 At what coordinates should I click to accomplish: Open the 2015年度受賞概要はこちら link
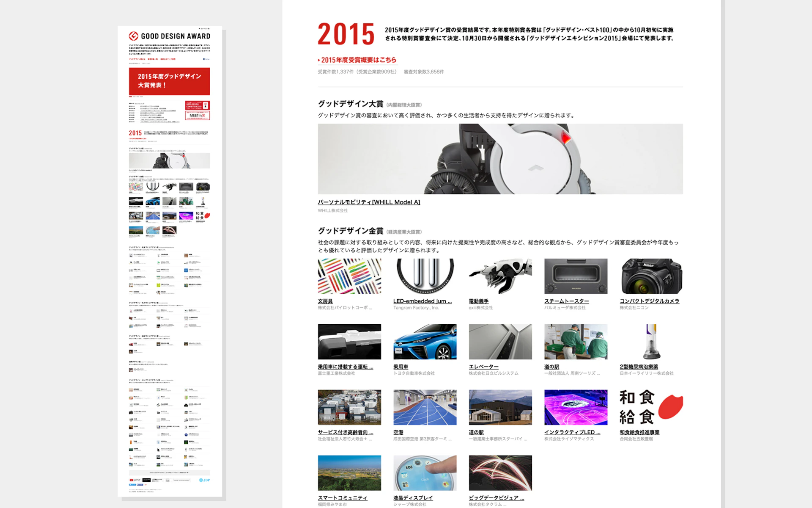[x=358, y=60]
